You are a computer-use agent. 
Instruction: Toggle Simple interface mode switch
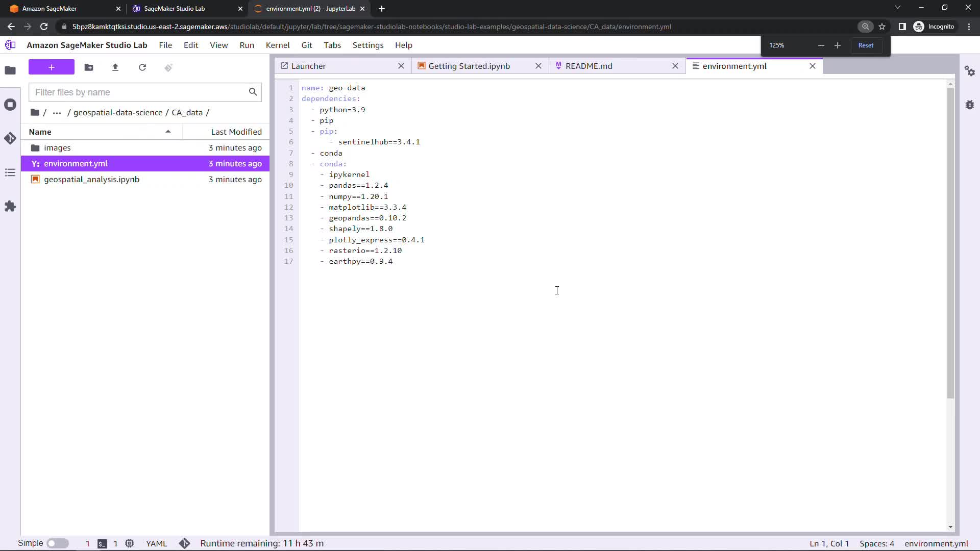click(58, 543)
